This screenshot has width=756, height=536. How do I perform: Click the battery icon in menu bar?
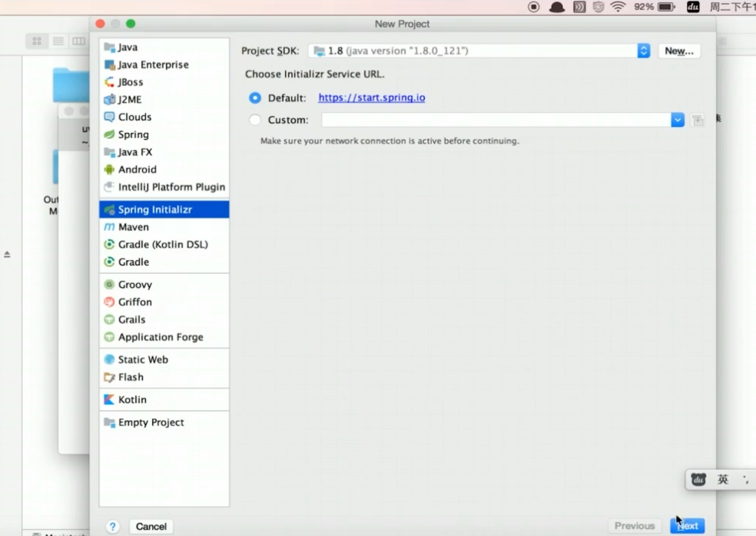tap(666, 7)
